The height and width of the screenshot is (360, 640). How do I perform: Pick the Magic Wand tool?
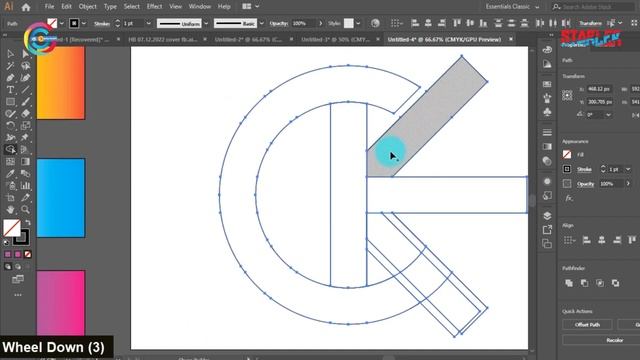pos(10,66)
